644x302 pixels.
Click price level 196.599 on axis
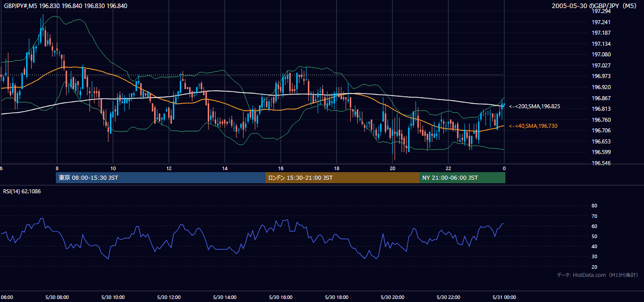pyautogui.click(x=601, y=152)
